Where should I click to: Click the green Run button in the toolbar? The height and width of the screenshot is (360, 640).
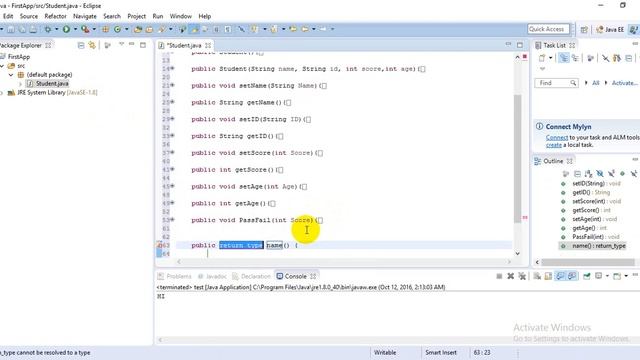66,29
